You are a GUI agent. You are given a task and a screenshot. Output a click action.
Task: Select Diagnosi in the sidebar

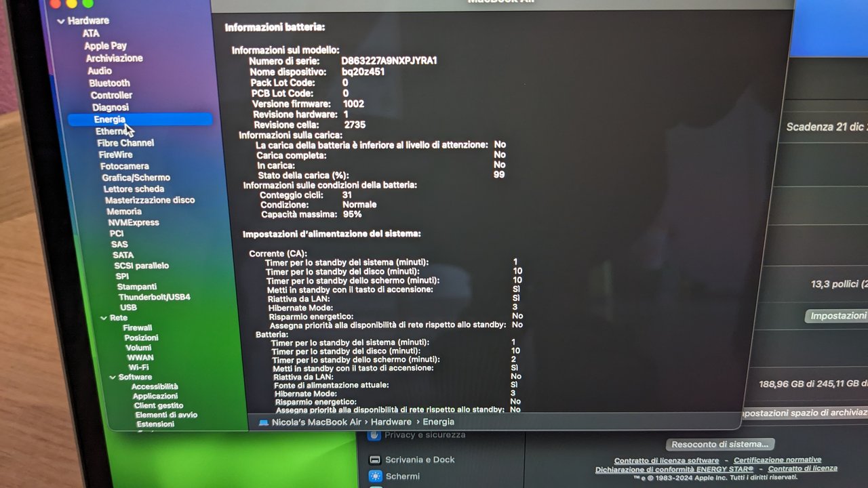pyautogui.click(x=111, y=107)
